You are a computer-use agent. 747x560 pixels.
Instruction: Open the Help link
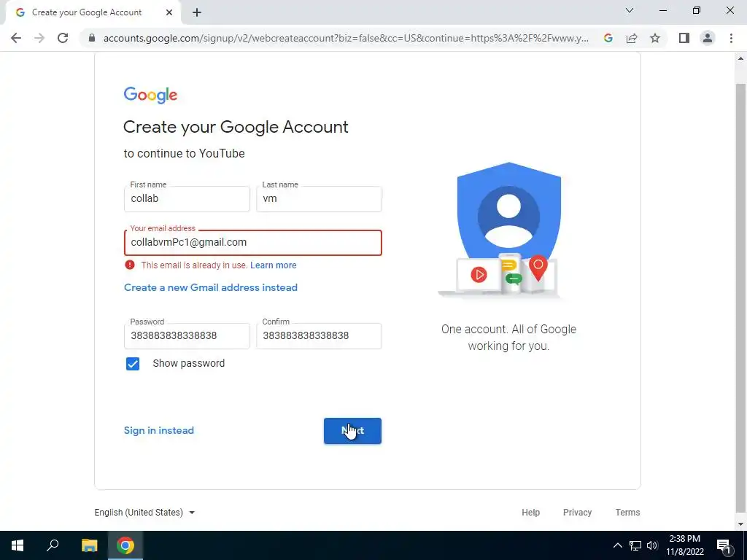tap(531, 513)
